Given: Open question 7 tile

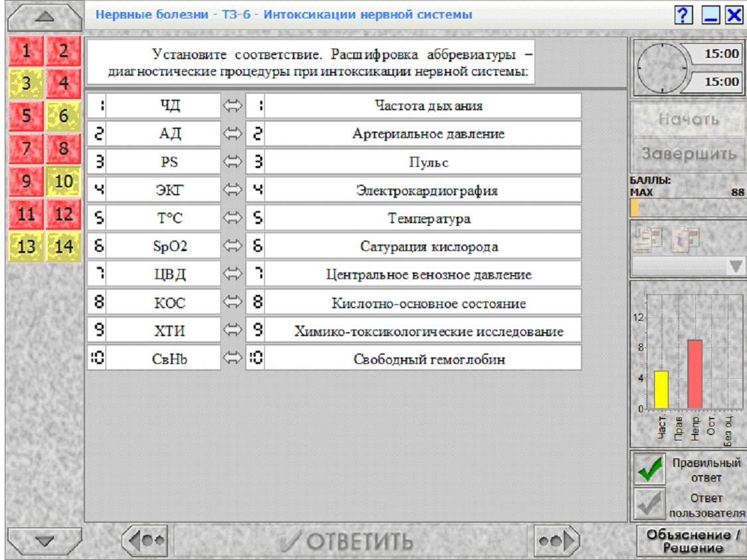Looking at the screenshot, I should coord(26,148).
